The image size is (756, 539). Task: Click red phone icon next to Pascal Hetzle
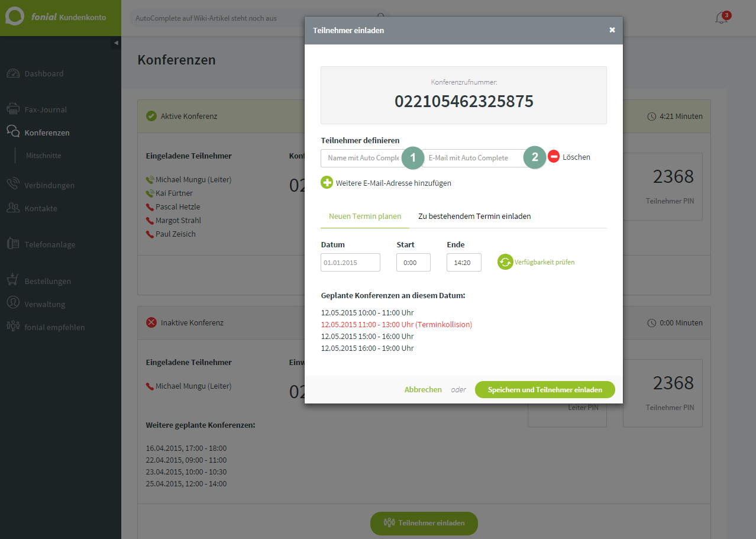point(150,207)
